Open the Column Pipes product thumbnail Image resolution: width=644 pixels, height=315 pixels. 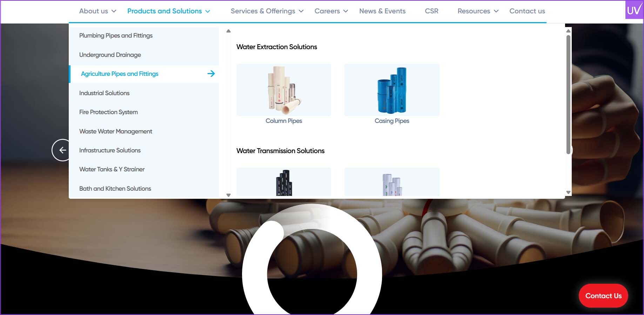point(284,90)
